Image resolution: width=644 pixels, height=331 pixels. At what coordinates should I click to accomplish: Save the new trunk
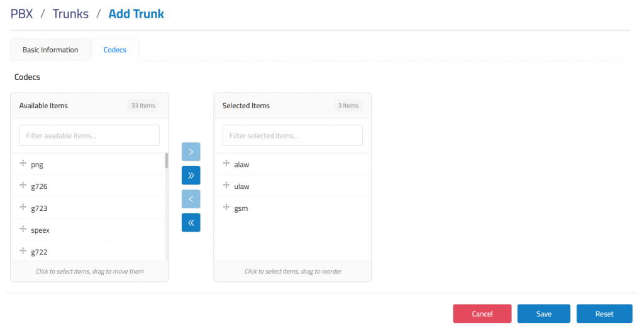point(543,314)
